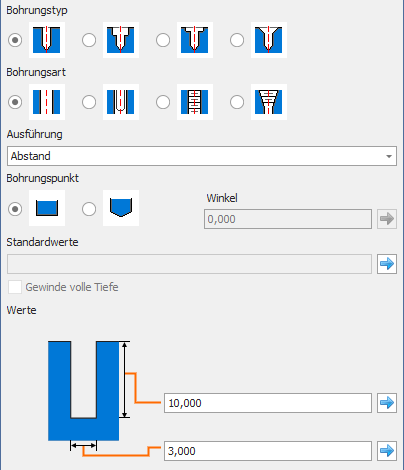Select the countersink hole type icon

coord(269,40)
